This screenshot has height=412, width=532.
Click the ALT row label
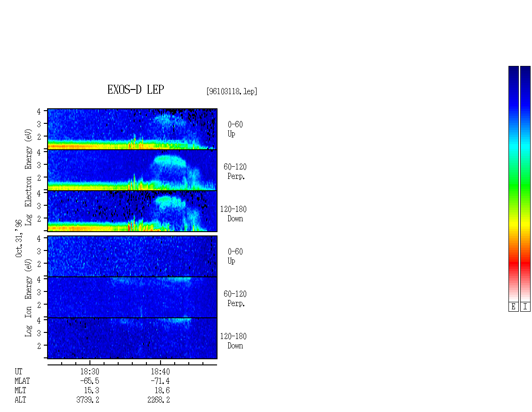[20, 400]
